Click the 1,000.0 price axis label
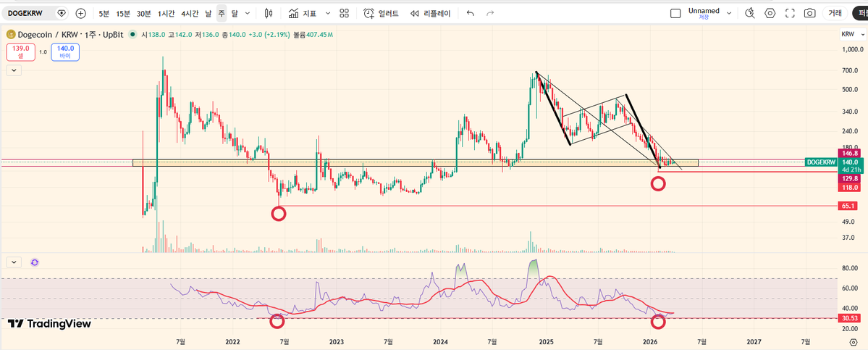This screenshot has height=350, width=868. (x=853, y=51)
